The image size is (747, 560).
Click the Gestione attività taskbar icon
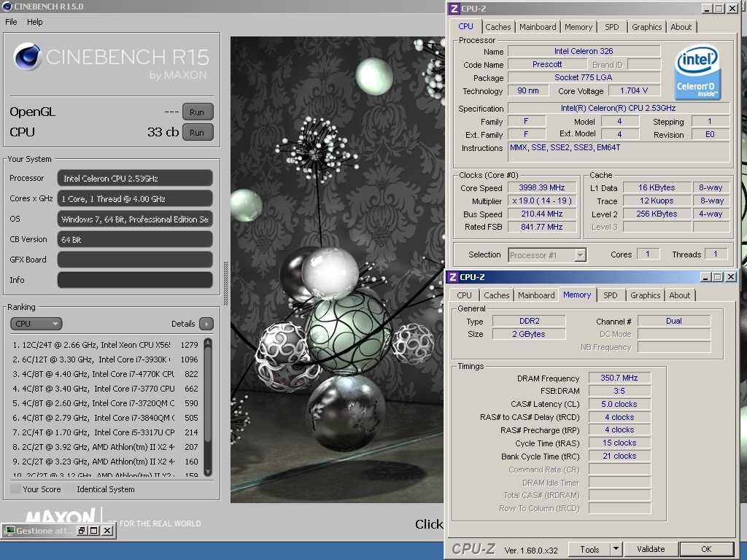tap(9, 531)
